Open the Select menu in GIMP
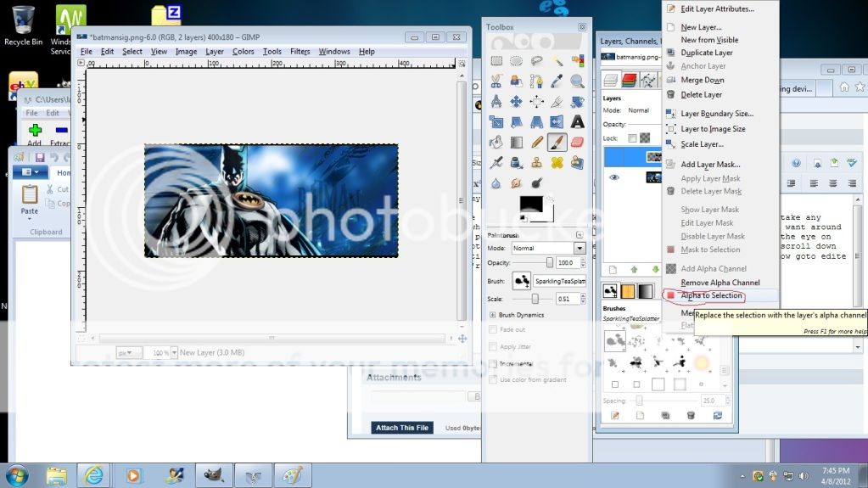This screenshot has height=488, width=868. [x=132, y=52]
